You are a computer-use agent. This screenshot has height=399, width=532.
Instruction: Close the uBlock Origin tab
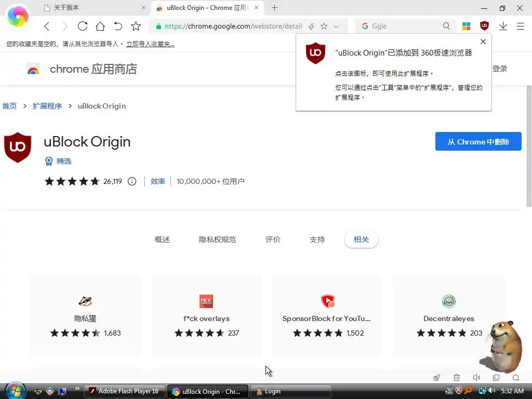tap(257, 7)
